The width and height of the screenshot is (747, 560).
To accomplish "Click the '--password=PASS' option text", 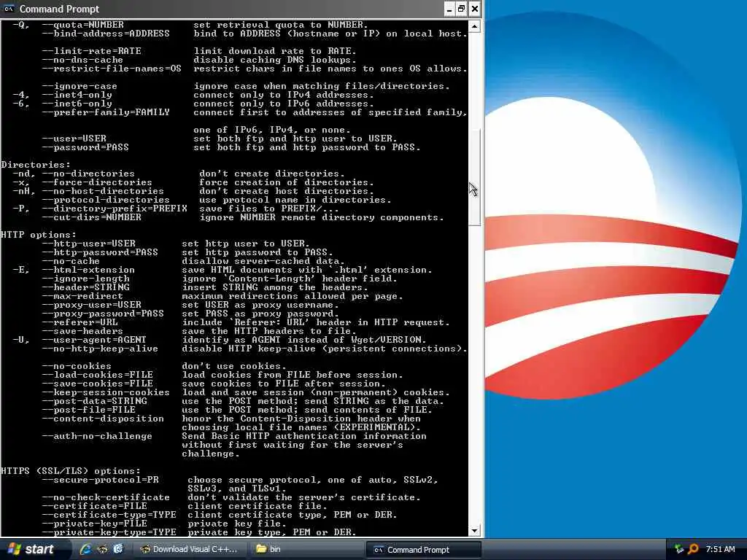I will pyautogui.click(x=85, y=147).
